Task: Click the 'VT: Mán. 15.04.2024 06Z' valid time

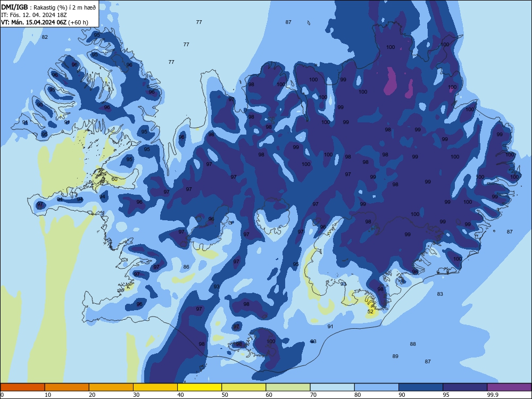Action: [34, 22]
